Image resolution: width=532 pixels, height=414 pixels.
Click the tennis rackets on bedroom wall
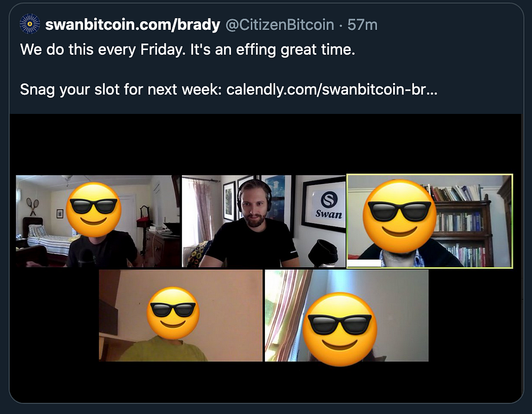point(33,207)
